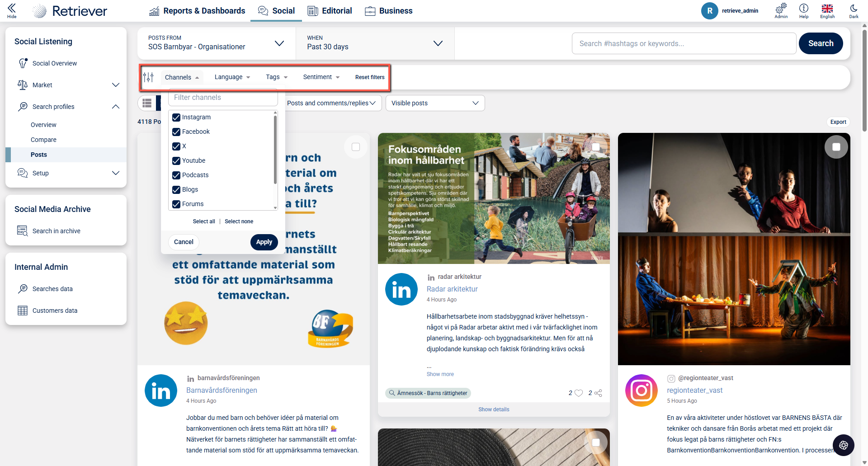Open the Posts From dropdown
Image resolution: width=868 pixels, height=466 pixels.
tap(217, 43)
